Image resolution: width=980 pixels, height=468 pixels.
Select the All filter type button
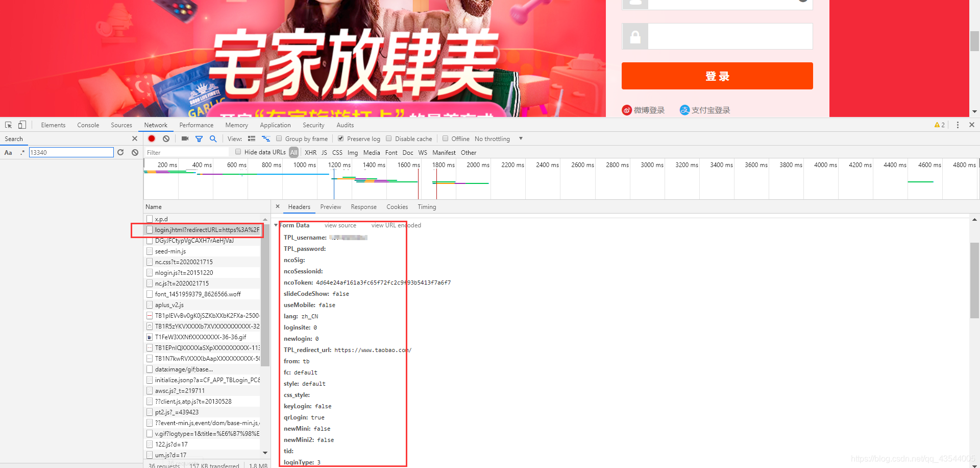pos(293,152)
